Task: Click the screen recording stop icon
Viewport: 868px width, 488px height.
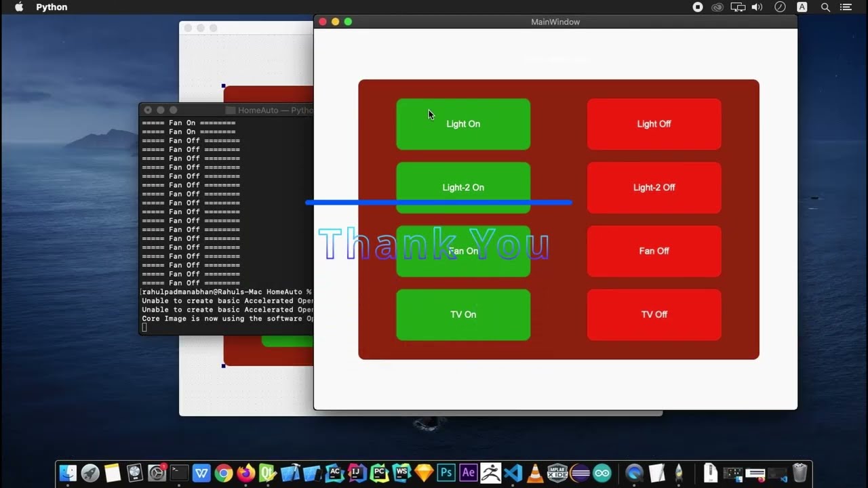Action: pos(698,7)
